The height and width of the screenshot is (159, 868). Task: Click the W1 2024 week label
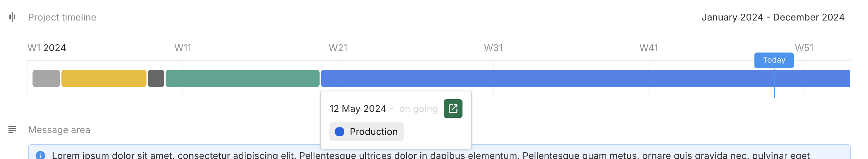(x=47, y=48)
